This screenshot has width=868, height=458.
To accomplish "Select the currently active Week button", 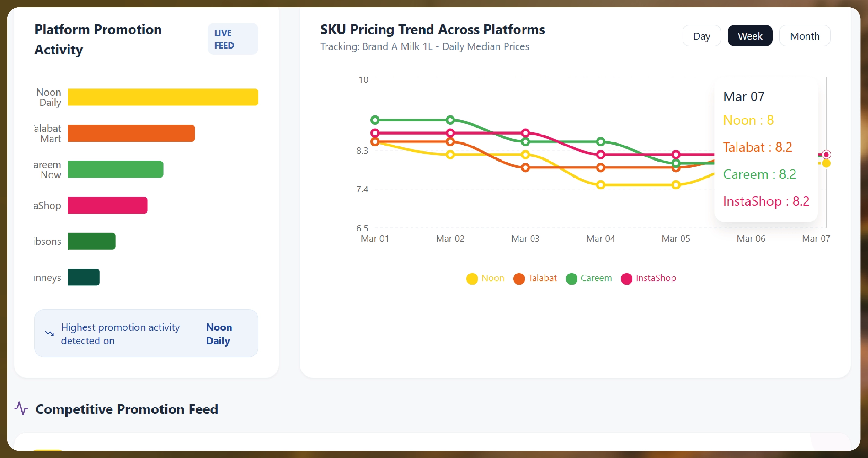I will (x=750, y=36).
